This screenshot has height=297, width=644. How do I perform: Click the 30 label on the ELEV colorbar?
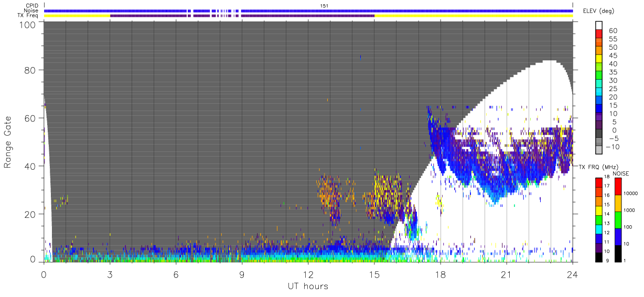pyautogui.click(x=613, y=81)
